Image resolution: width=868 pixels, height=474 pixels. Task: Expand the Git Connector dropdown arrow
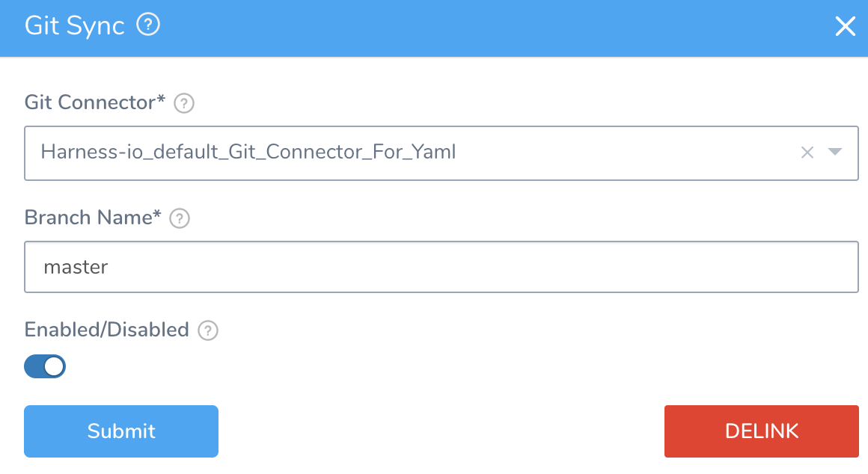click(x=835, y=152)
